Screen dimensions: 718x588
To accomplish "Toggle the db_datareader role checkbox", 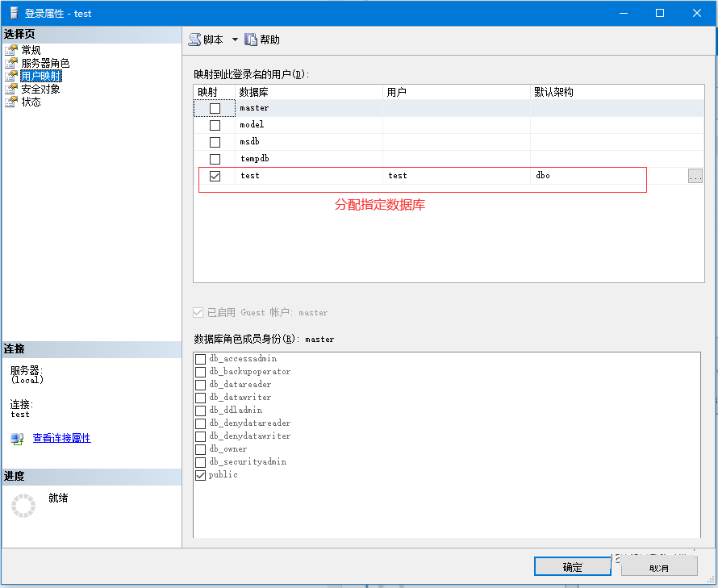I will pyautogui.click(x=201, y=385).
